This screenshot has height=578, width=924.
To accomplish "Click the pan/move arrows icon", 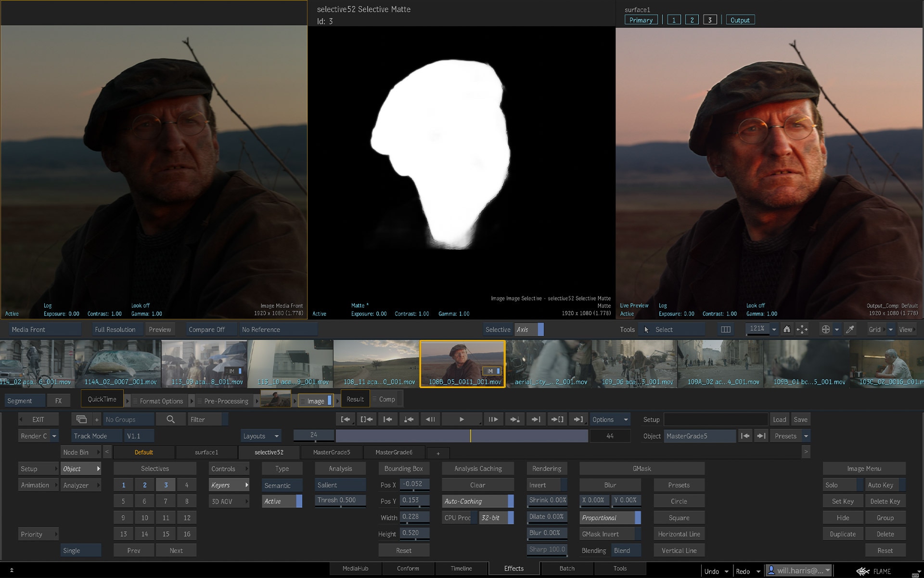I will pyautogui.click(x=802, y=329).
